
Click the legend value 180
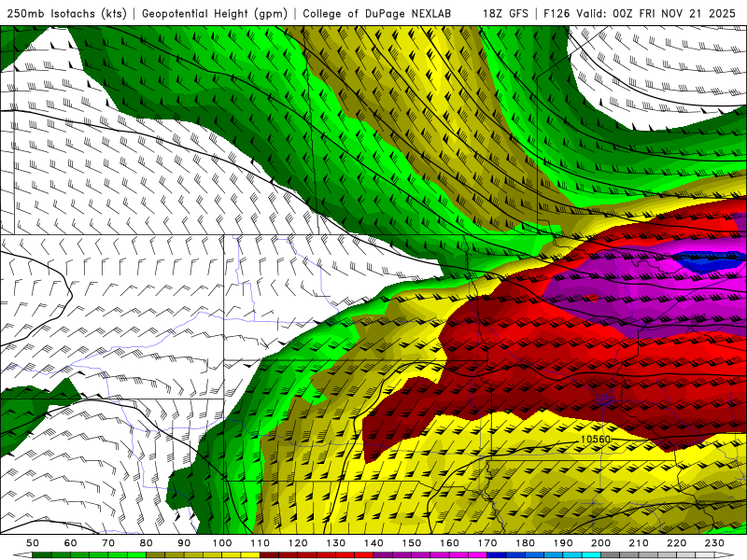525,543
